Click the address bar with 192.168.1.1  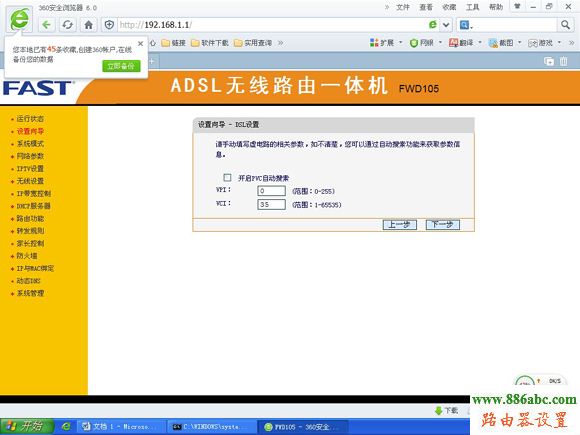tap(273, 25)
